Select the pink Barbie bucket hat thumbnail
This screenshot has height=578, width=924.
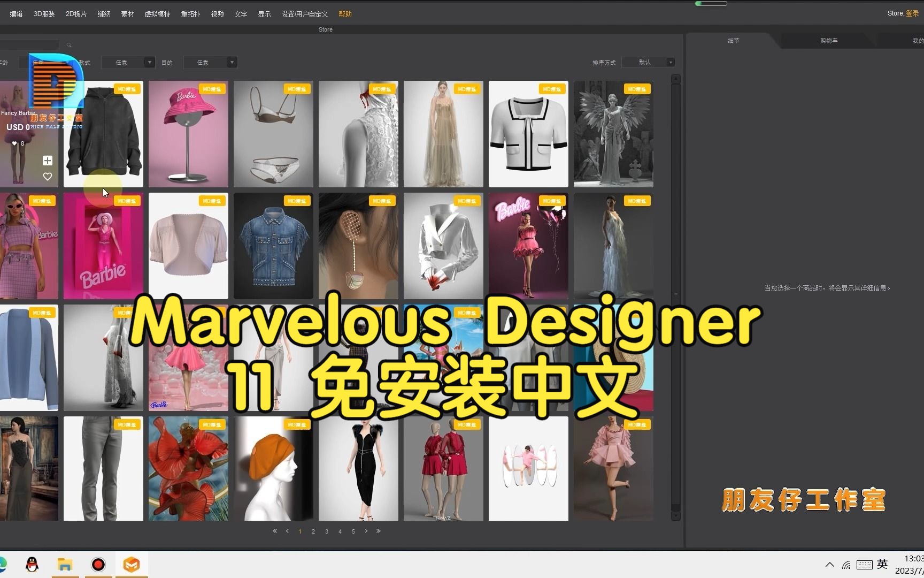(188, 134)
